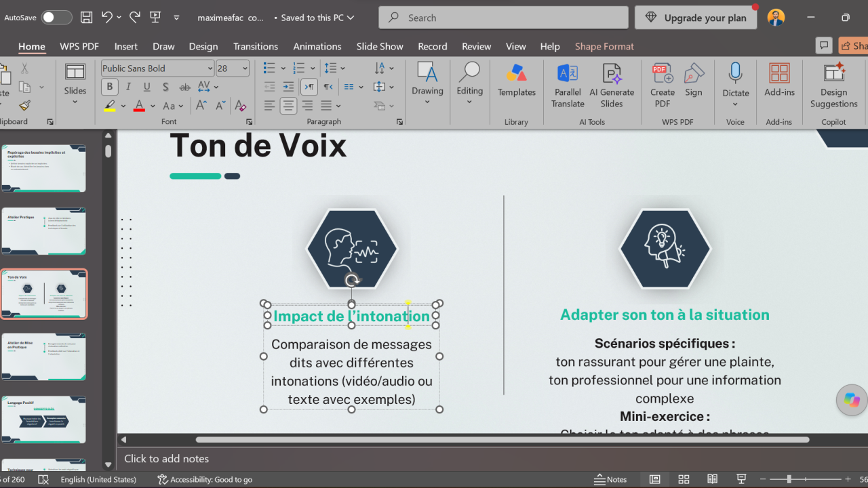The height and width of the screenshot is (488, 868).
Task: Toggle Underline formatting
Action: (x=146, y=87)
